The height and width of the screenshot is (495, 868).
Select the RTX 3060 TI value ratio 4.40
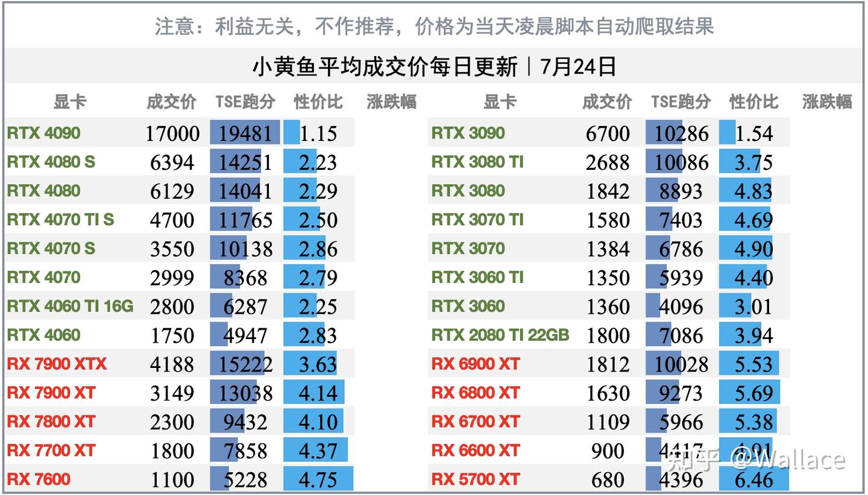[753, 278]
